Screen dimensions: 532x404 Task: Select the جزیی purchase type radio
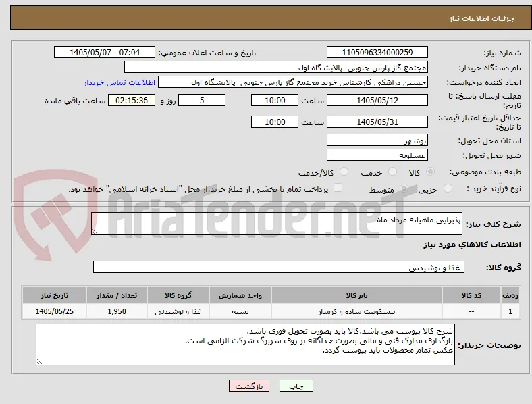tap(448, 188)
